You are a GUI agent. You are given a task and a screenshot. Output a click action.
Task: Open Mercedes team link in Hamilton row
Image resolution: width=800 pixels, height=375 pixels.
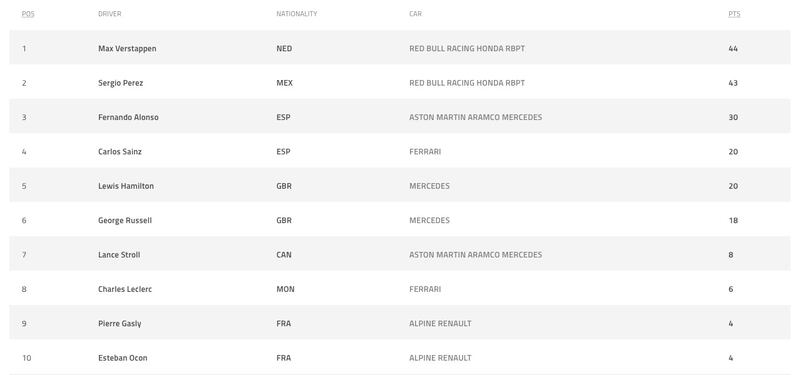tap(430, 186)
